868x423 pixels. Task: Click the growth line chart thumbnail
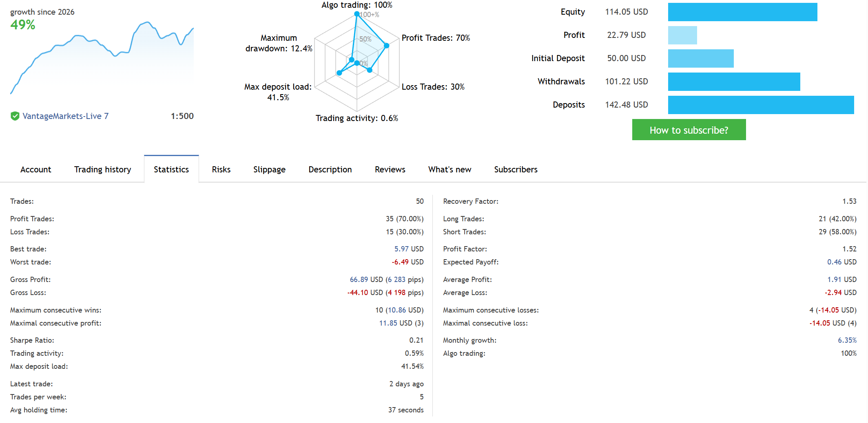click(x=102, y=57)
